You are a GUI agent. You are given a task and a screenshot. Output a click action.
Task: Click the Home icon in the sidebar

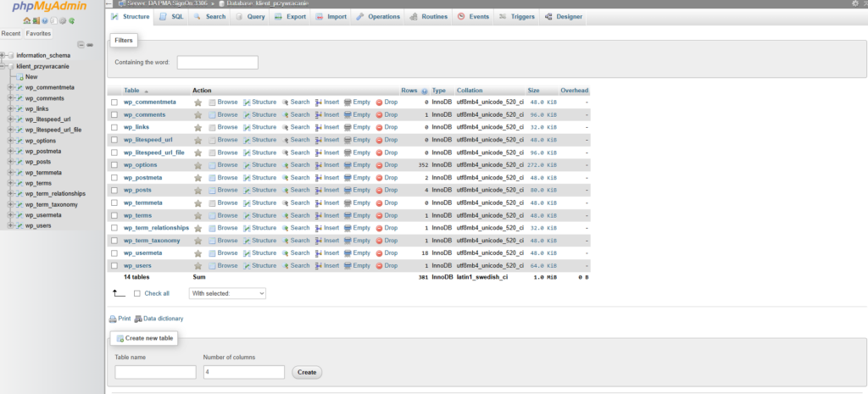point(27,20)
